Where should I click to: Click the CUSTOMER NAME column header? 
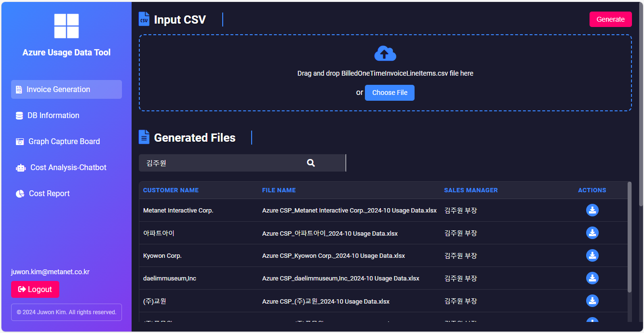171,190
